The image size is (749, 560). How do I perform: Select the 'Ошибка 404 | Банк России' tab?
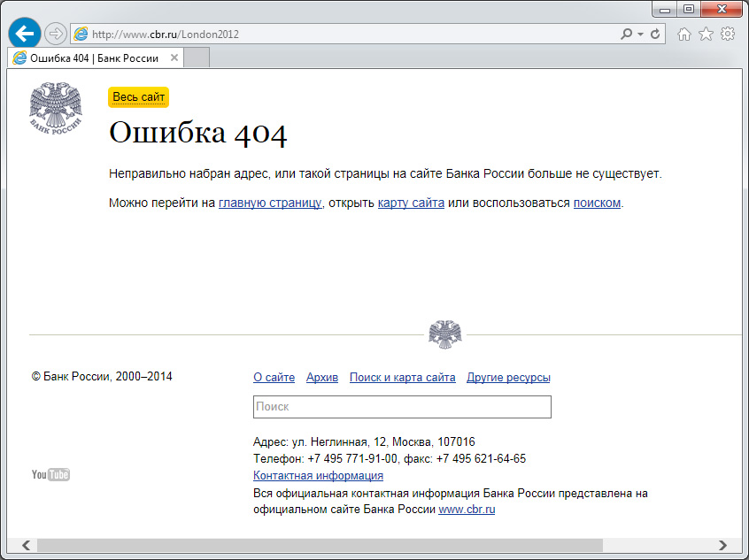click(x=95, y=58)
